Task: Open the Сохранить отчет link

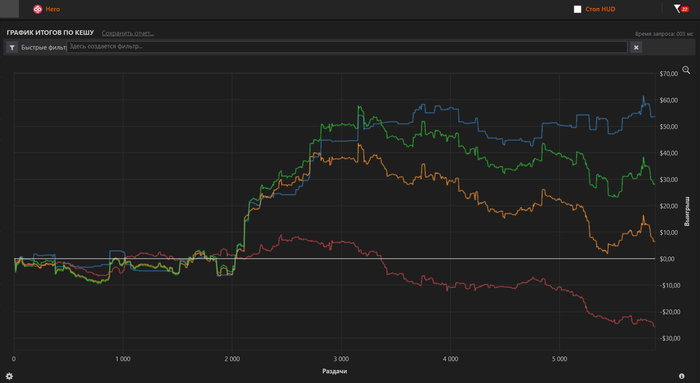Action: 128,33
